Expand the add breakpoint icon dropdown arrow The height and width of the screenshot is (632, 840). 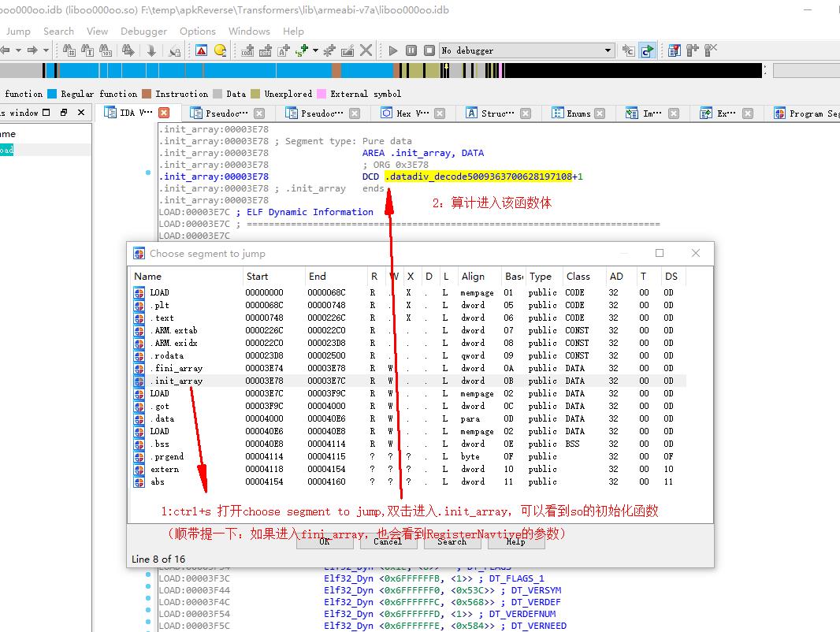pyautogui.click(x=314, y=50)
